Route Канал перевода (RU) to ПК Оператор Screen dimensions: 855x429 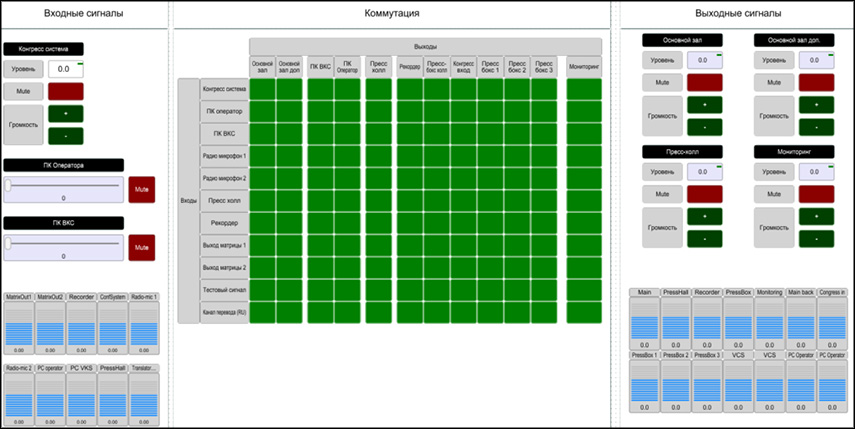(347, 312)
